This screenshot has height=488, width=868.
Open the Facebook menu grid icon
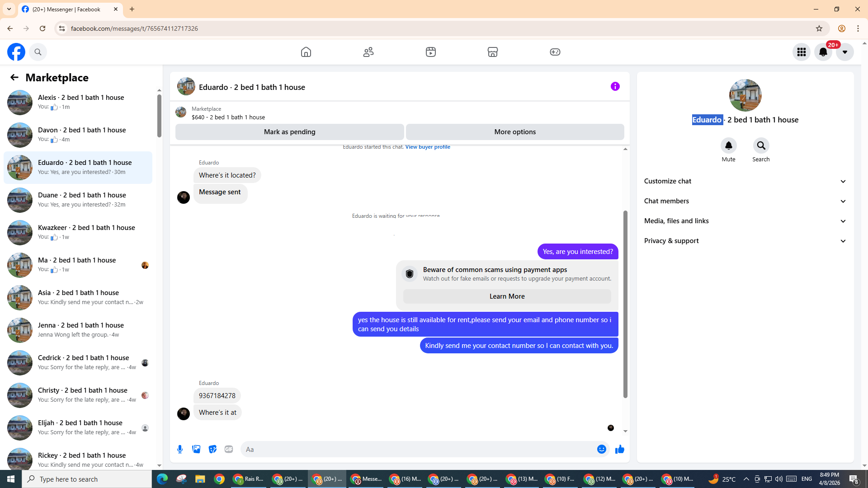[801, 52]
